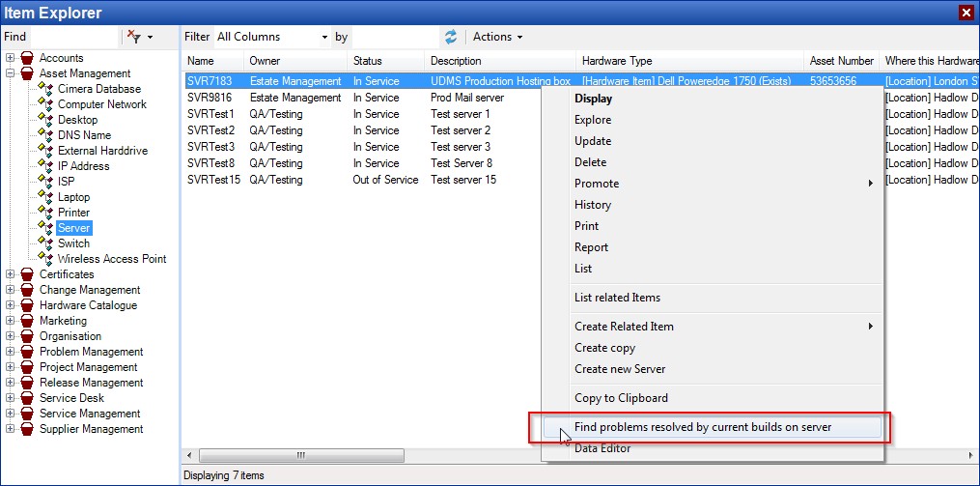Expand the Accounts tree node
The width and height of the screenshot is (980, 486).
[10, 58]
